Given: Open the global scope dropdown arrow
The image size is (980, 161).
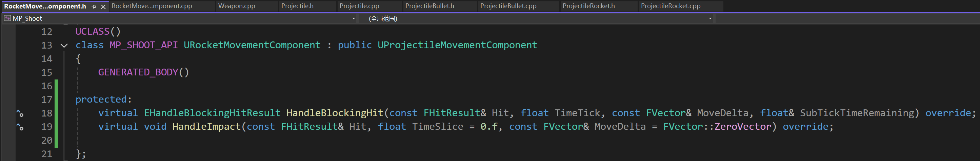Looking at the screenshot, I should (710, 18).
